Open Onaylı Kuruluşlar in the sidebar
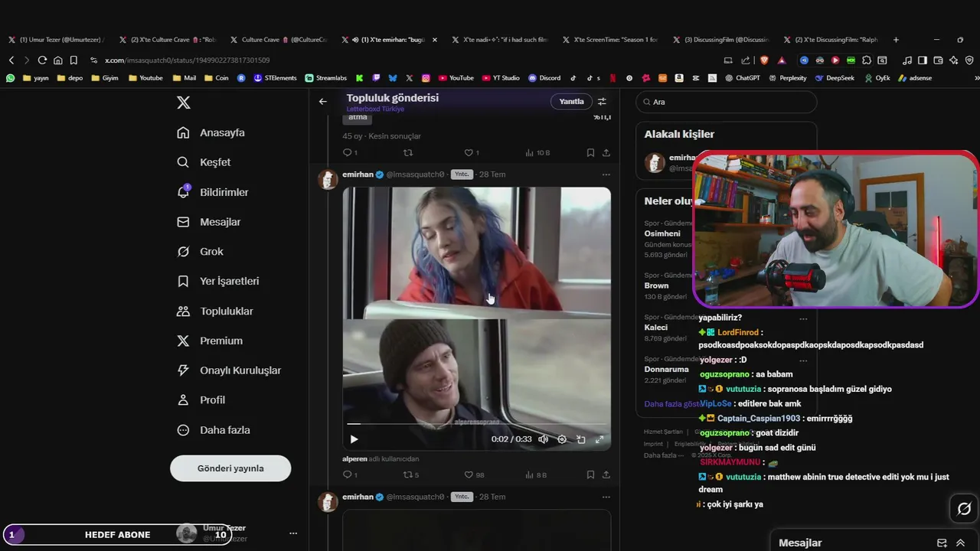980x551 pixels. 228,370
